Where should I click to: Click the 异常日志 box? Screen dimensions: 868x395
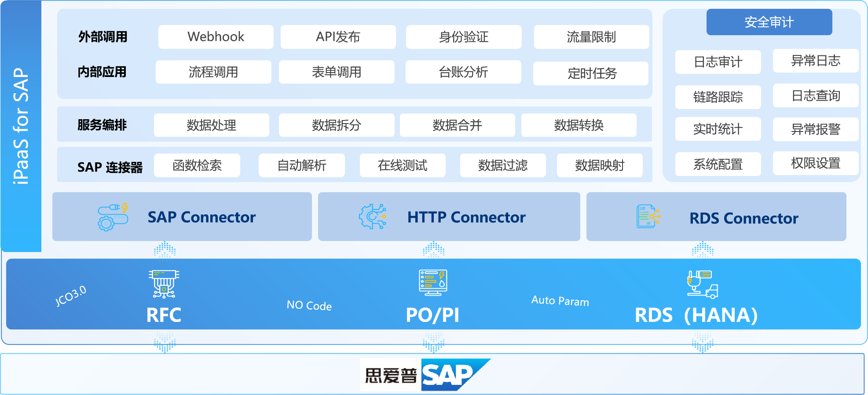pyautogui.click(x=816, y=61)
